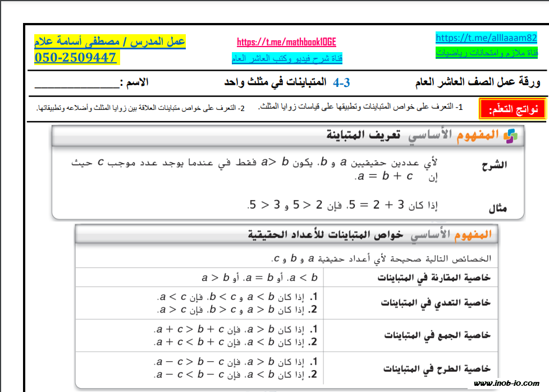Select the 'خاصية الطرح في المتباينات' row

(x=437, y=368)
